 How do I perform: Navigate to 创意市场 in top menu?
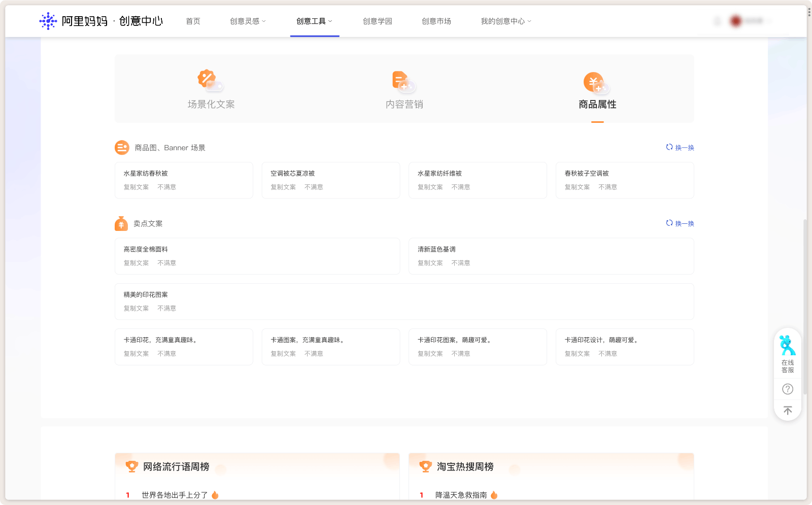(x=436, y=21)
